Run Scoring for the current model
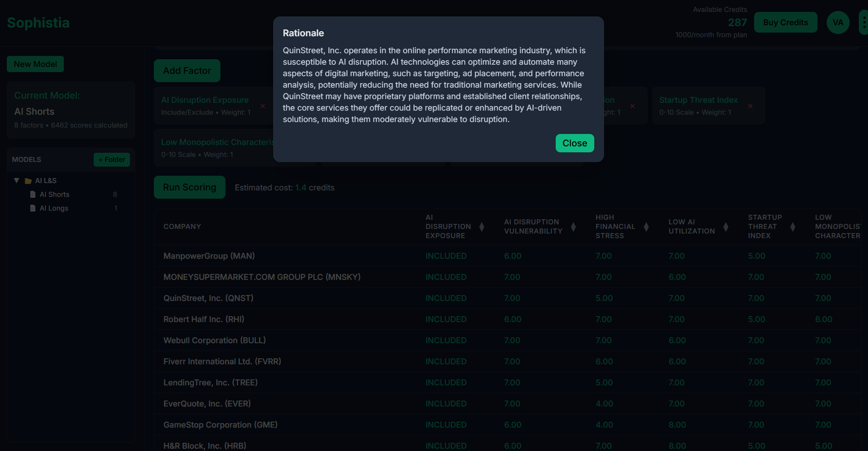This screenshot has width=868, height=451. point(189,187)
